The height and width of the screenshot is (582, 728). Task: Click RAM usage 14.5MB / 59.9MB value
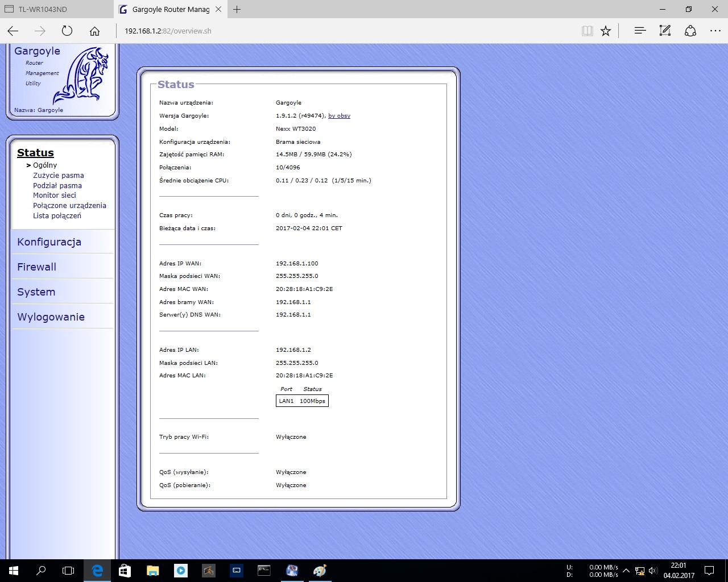314,155
